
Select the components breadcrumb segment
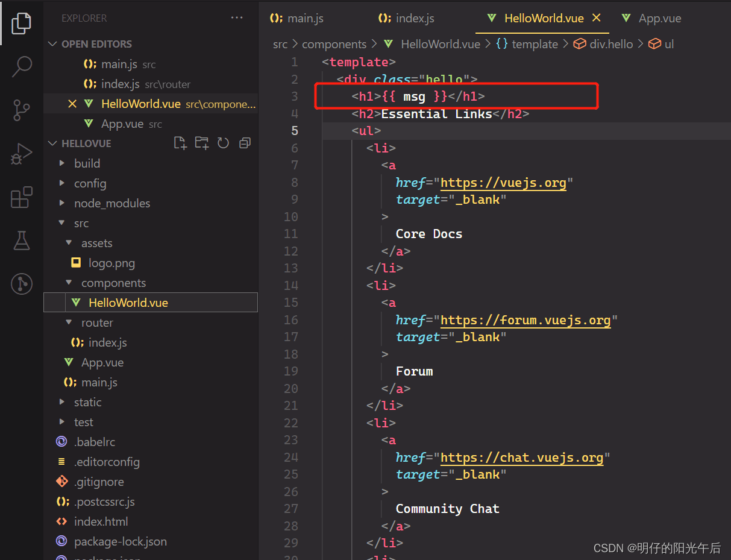click(x=334, y=44)
